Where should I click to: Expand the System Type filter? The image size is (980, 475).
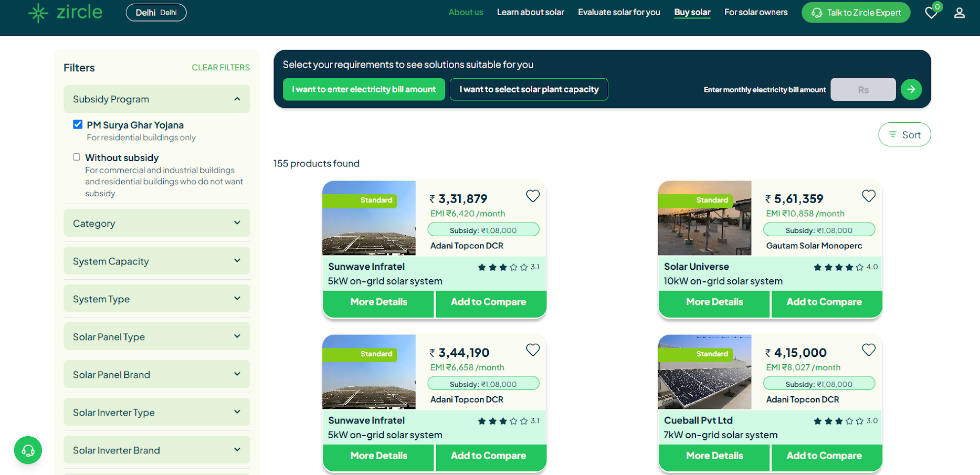click(x=157, y=299)
